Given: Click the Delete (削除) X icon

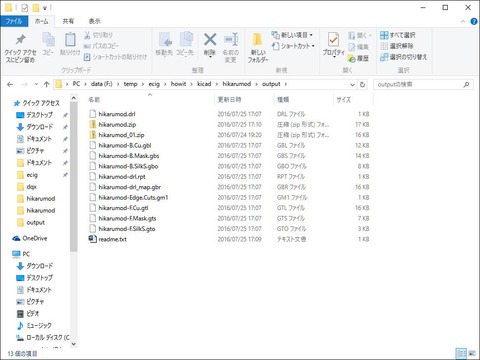Looking at the screenshot, I should 210,40.
